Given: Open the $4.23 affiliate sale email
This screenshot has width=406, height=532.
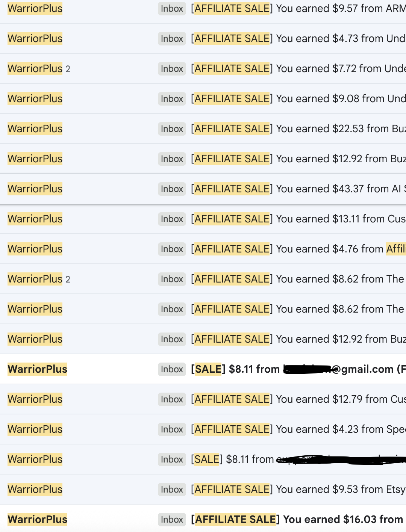Looking at the screenshot, I should 297,429.
